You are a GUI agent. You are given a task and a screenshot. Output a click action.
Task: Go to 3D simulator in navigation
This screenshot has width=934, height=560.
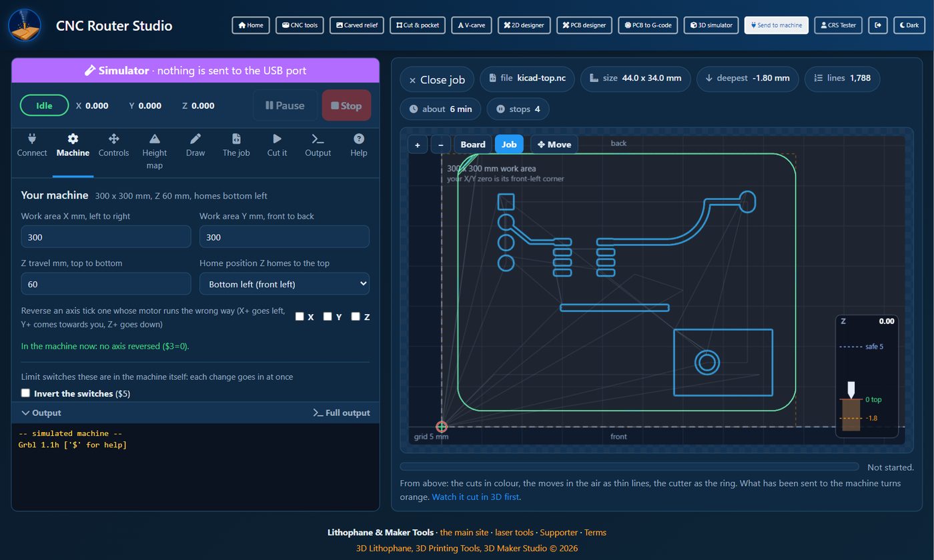tap(711, 25)
